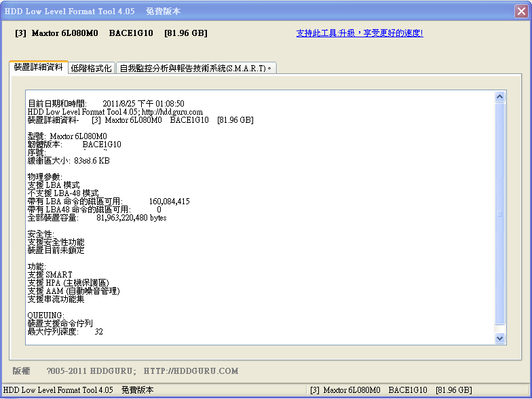
Task: Click the status bar drive info Maxtor 6L080M0
Action: point(391,390)
